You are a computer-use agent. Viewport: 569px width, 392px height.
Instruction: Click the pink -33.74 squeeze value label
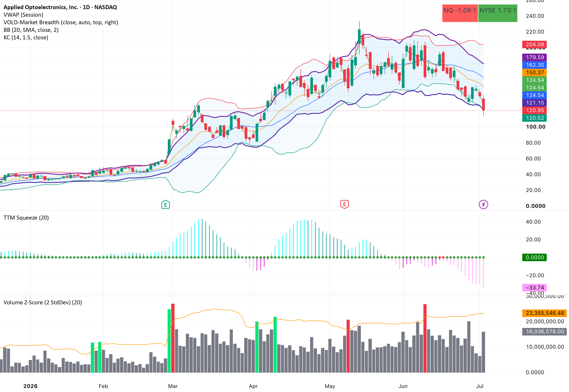click(534, 288)
